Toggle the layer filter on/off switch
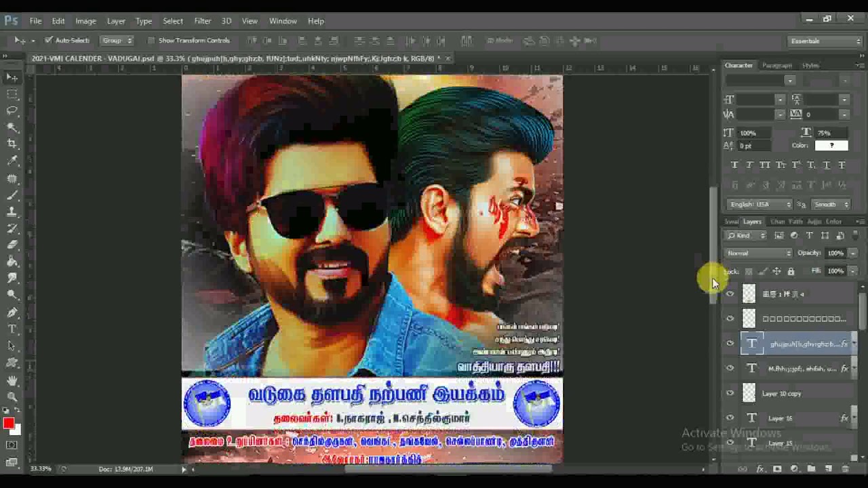Screen dimensions: 868x488 pyautogui.click(x=854, y=236)
